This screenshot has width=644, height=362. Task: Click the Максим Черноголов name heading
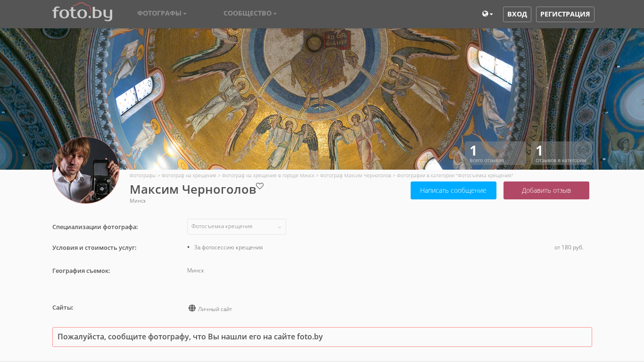pyautogui.click(x=193, y=189)
